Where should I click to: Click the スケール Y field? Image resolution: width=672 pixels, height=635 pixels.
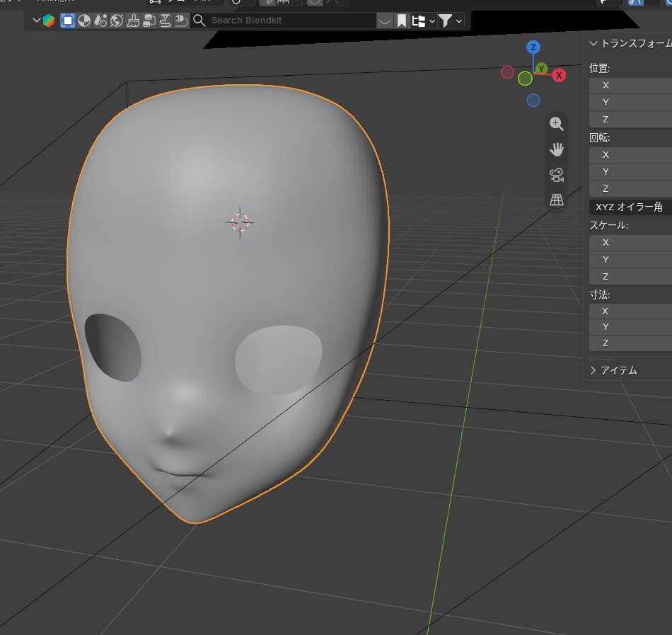coord(630,260)
